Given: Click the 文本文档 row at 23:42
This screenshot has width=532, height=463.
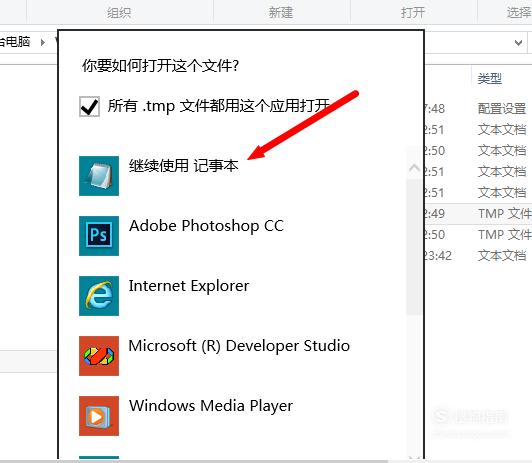Looking at the screenshot, I should coord(502,255).
